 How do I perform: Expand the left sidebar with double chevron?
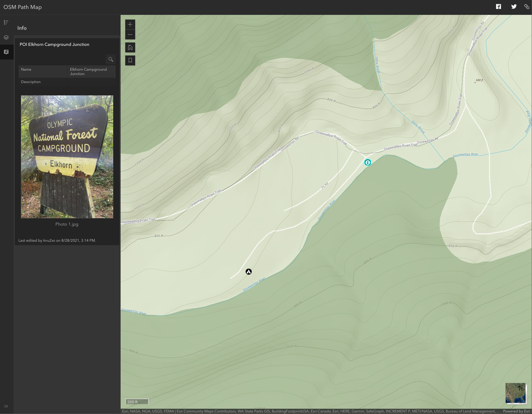[x=6, y=406]
